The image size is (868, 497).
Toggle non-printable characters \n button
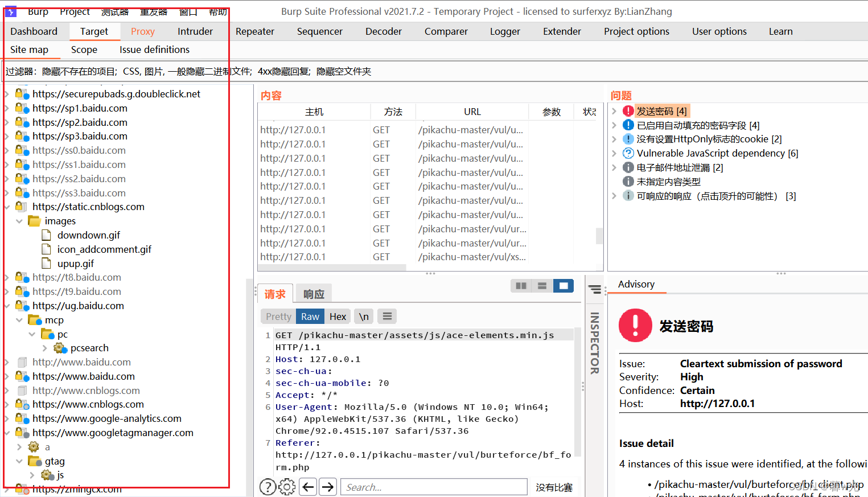coord(364,317)
